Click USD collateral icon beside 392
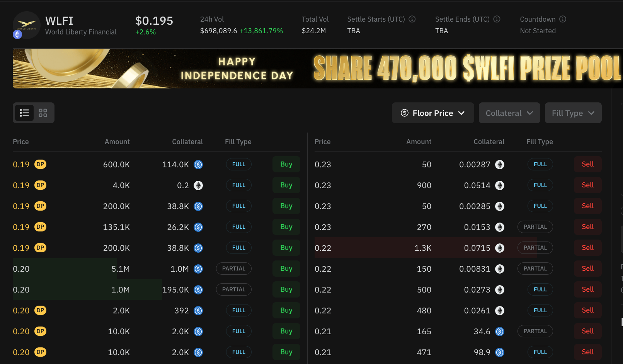 198,311
